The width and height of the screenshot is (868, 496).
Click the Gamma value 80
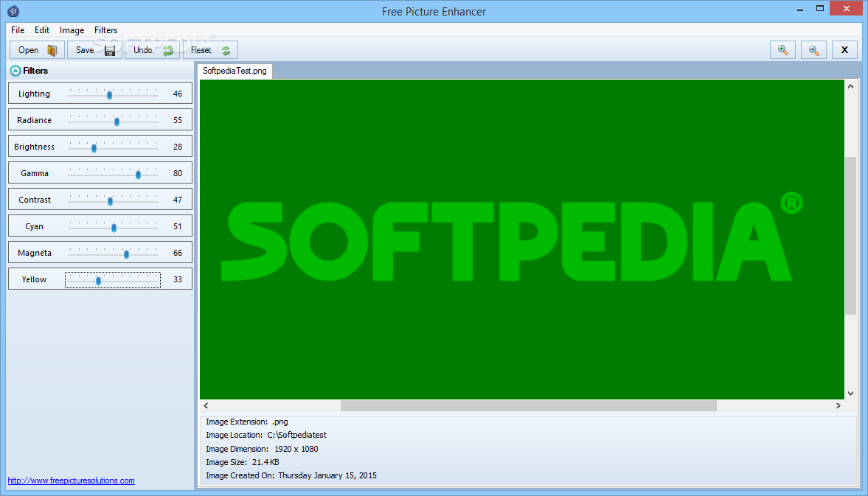tap(178, 174)
